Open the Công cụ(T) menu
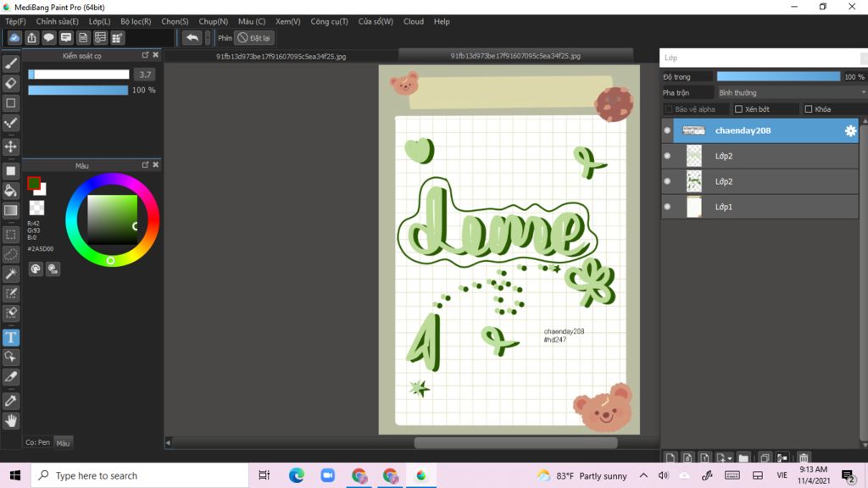The image size is (868, 488). click(x=330, y=21)
